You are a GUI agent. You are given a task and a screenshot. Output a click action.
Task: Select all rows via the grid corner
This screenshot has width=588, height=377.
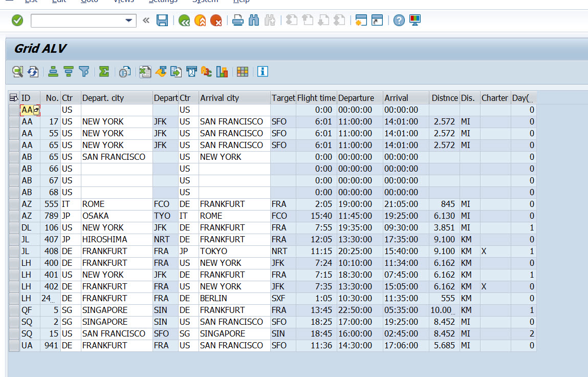[14, 97]
